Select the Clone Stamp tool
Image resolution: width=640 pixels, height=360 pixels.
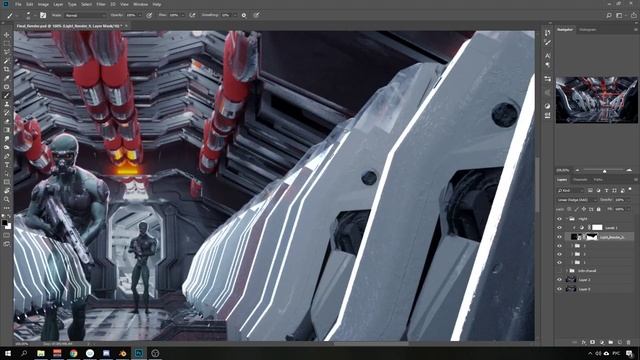(x=7, y=104)
